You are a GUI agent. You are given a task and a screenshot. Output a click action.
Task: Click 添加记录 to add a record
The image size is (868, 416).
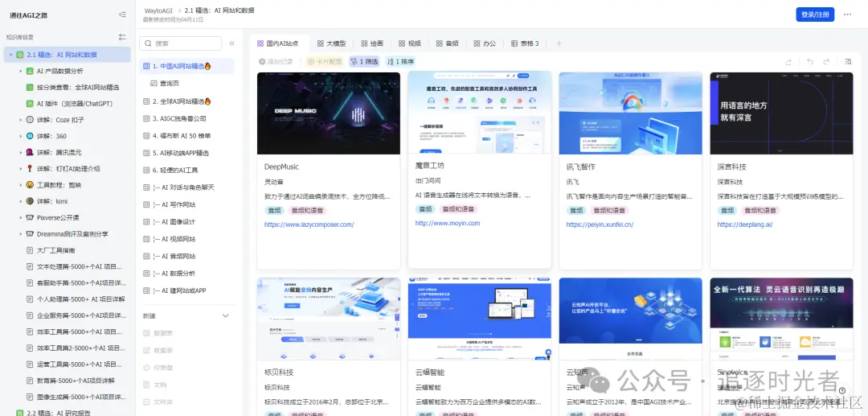coord(276,61)
